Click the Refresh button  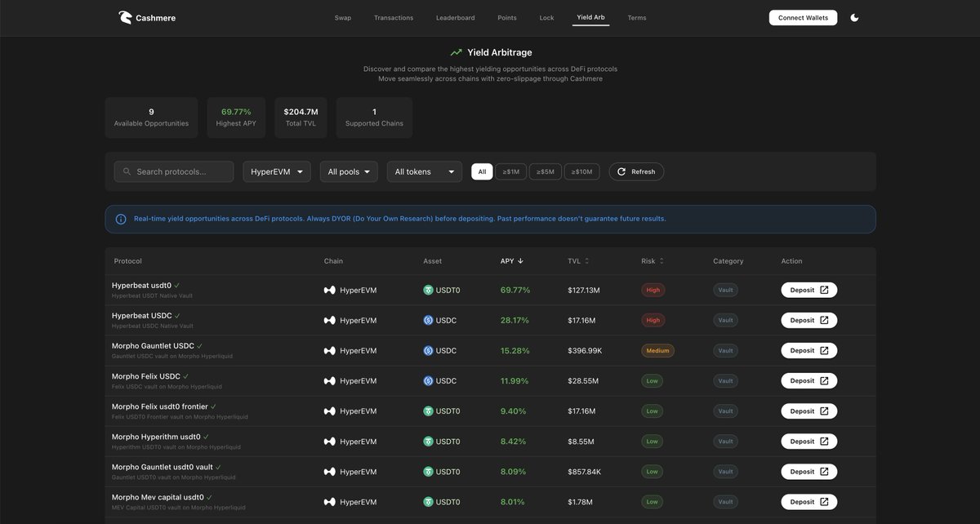636,171
